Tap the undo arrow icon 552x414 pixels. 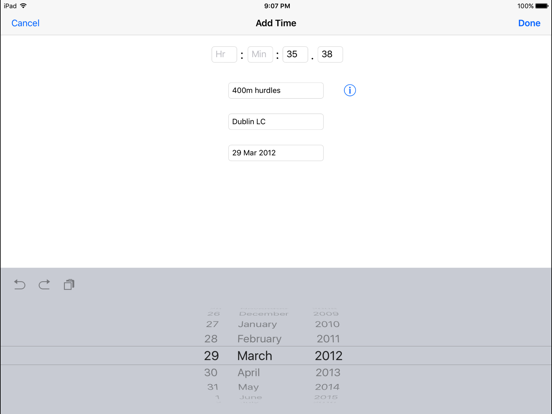pos(20,284)
